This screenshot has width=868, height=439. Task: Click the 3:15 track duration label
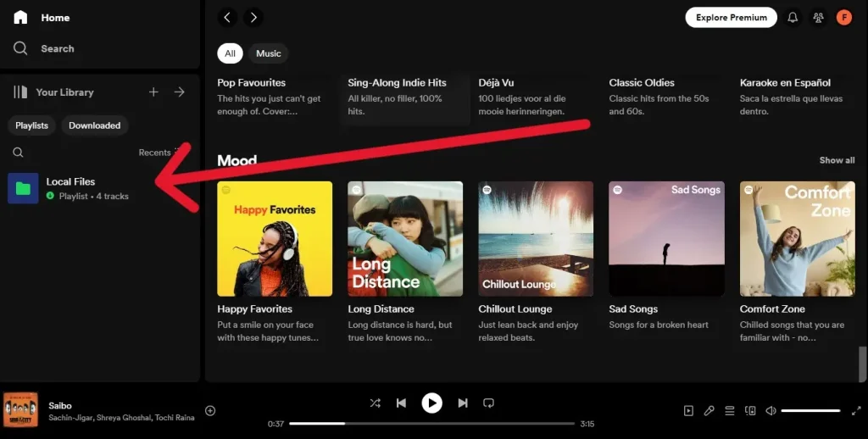[587, 424]
